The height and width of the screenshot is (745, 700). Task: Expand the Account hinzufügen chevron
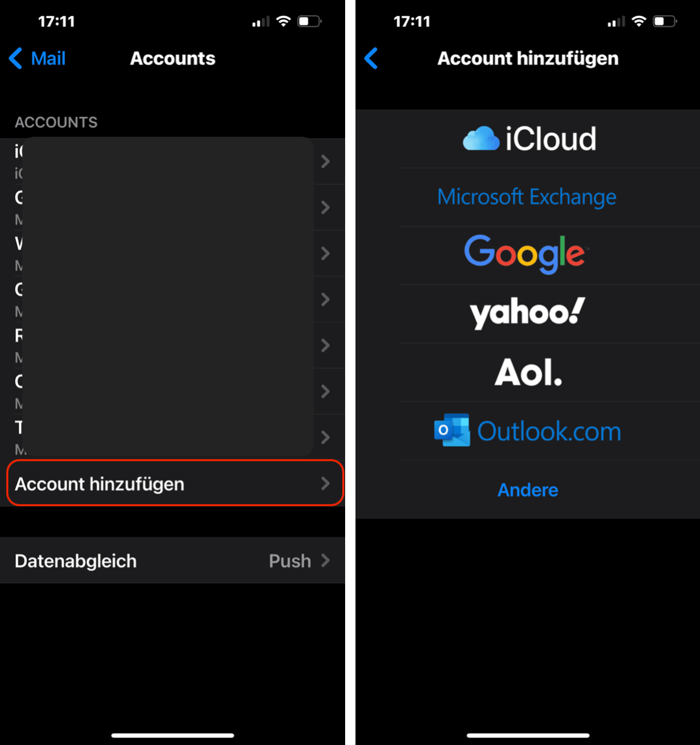326,483
